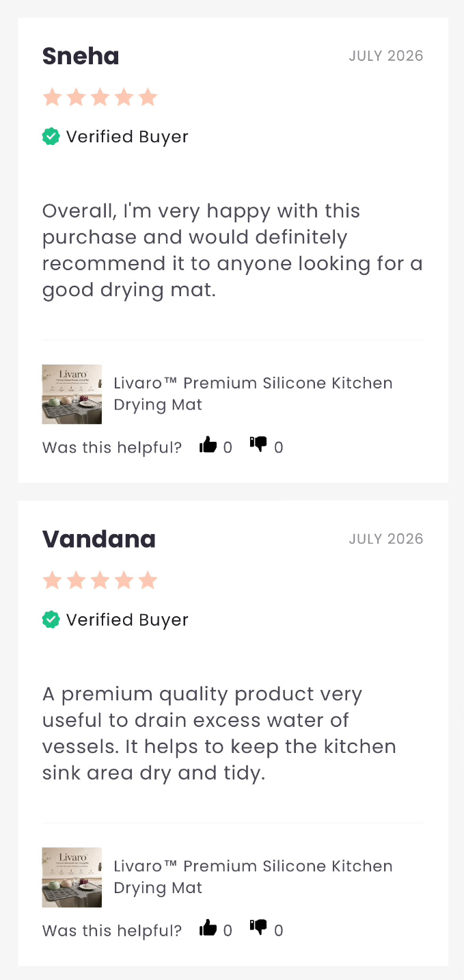Open Livaro Drying Mat link in Sneha's review
The image size is (464, 980).
coord(253,393)
